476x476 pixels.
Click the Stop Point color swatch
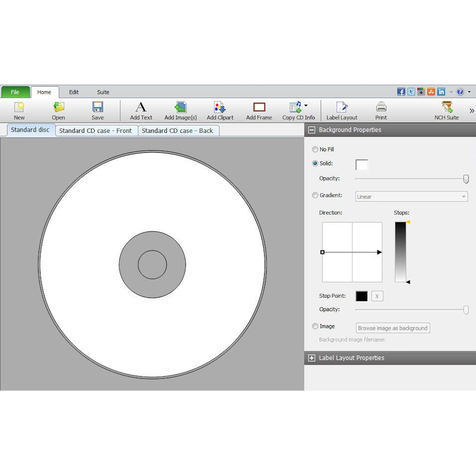pos(361,296)
